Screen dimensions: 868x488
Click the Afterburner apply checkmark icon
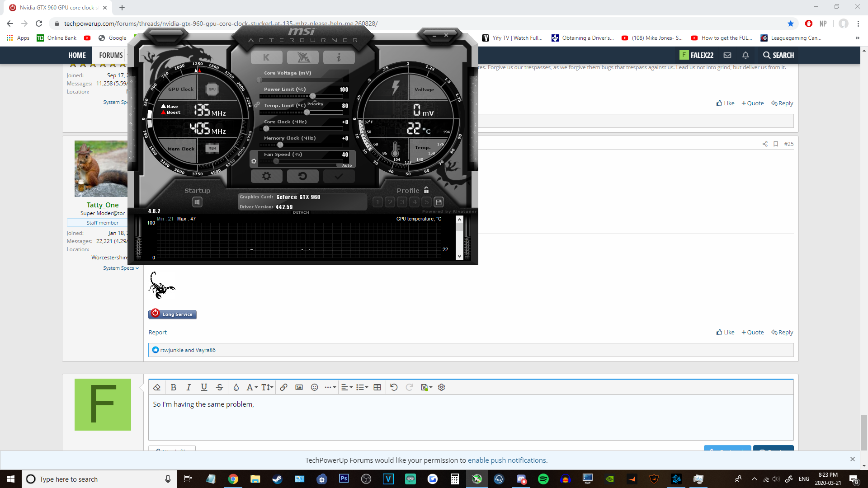[337, 176]
